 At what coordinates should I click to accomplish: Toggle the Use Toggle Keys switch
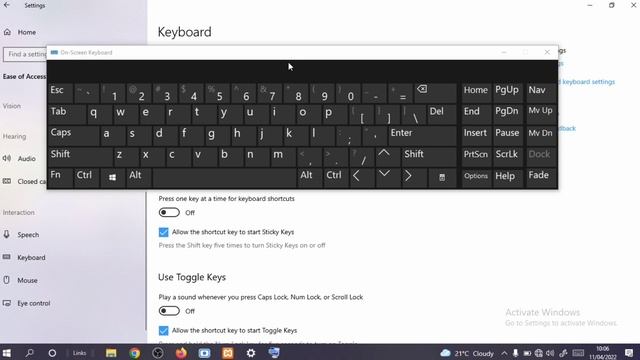pos(169,311)
